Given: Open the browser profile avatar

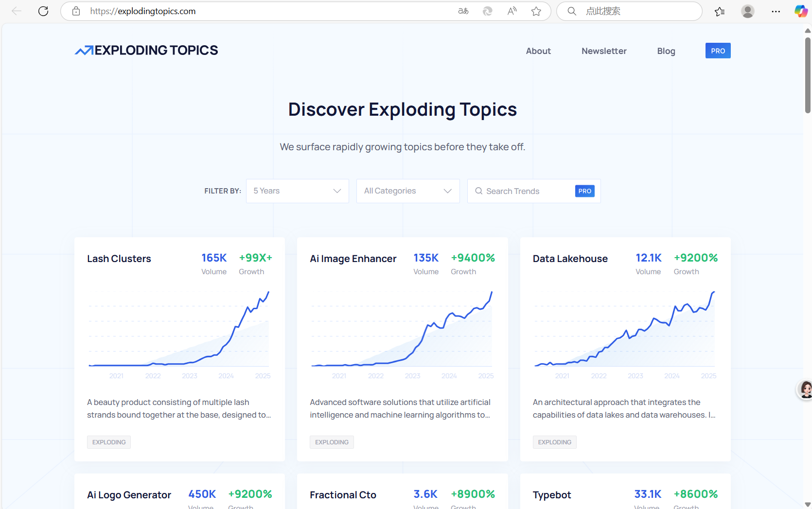Looking at the screenshot, I should pos(748,11).
